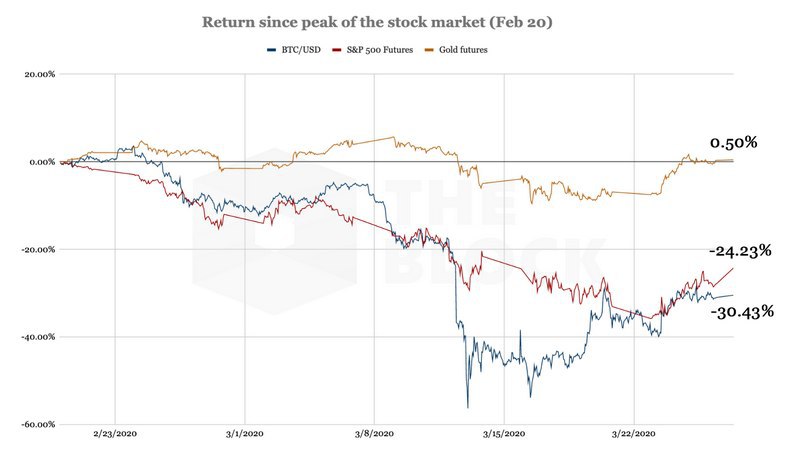800x449 pixels.
Task: Click the 0.50% gold return annotation
Action: click(x=733, y=142)
